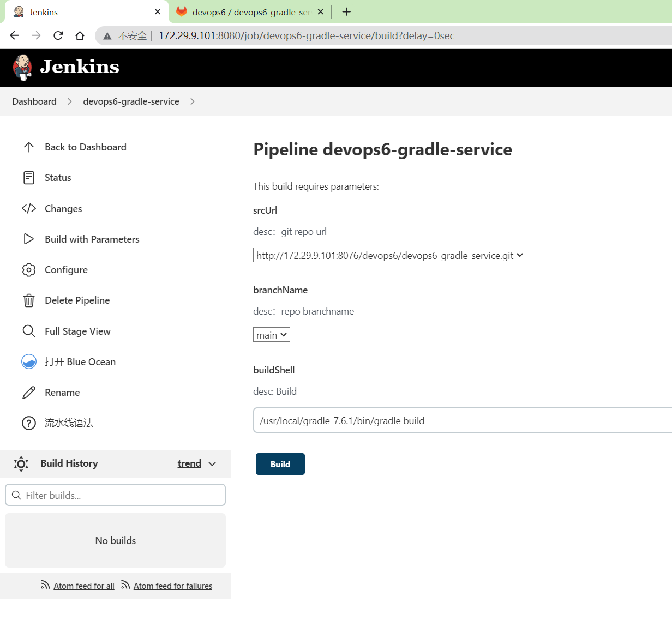Screen dimensions: 672x633
Task: Switch to the devops6 GitLab browser tab
Action: (x=250, y=12)
